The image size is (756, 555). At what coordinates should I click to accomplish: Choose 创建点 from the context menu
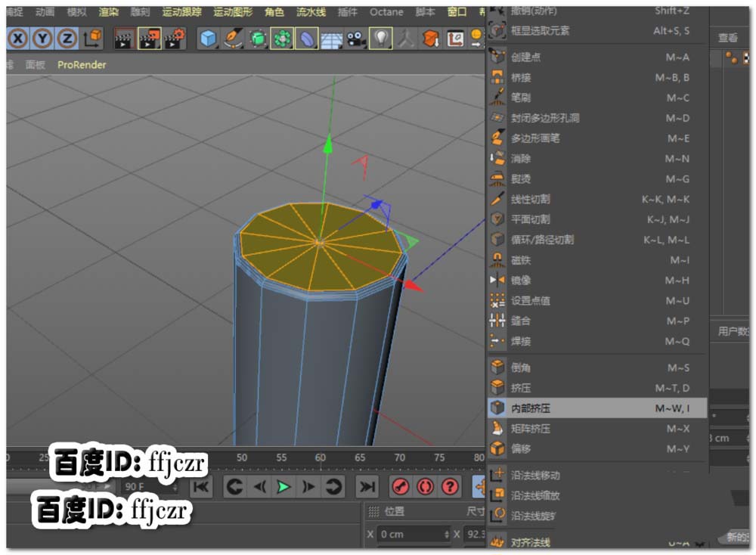point(596,57)
